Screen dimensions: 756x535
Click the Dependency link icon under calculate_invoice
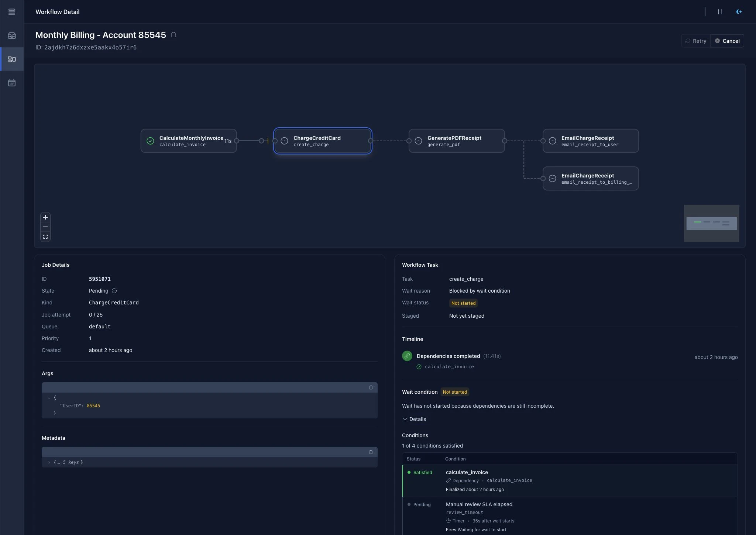449,481
